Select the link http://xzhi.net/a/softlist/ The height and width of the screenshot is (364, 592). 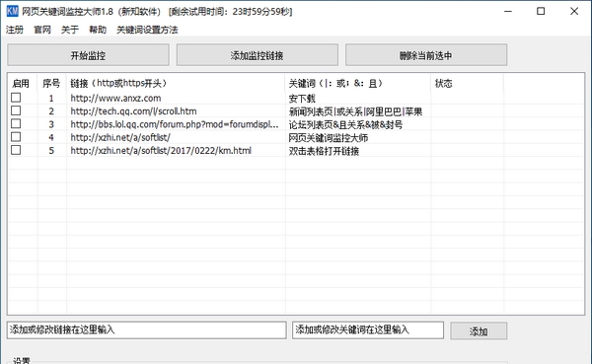click(x=120, y=137)
